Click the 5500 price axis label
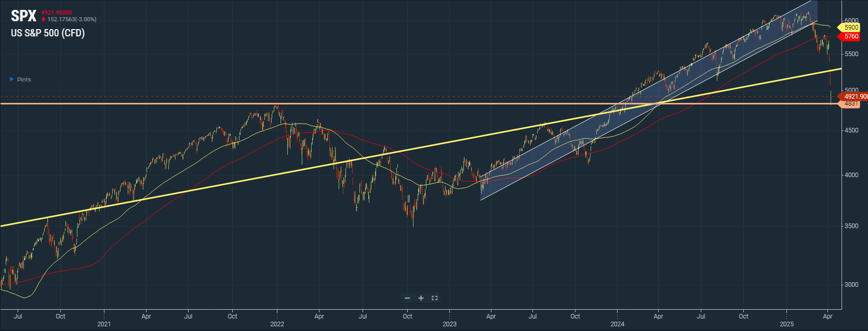Screen dimensions: 868x331 pyautogui.click(x=851, y=54)
